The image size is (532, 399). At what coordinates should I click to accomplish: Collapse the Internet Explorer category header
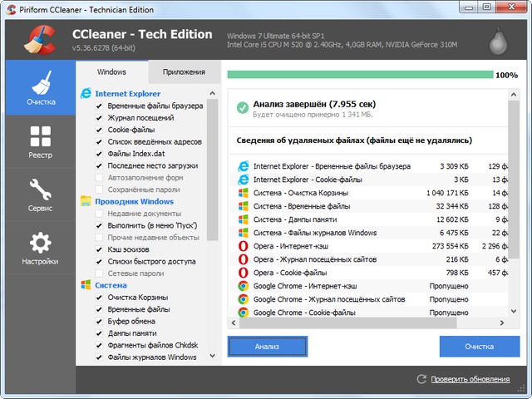pos(128,94)
